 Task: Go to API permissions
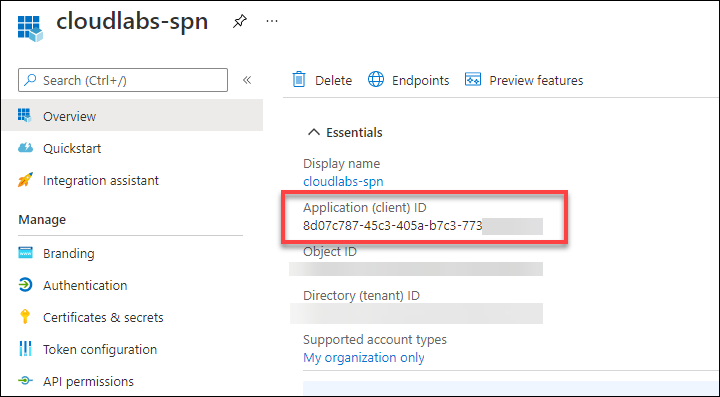coord(88,381)
